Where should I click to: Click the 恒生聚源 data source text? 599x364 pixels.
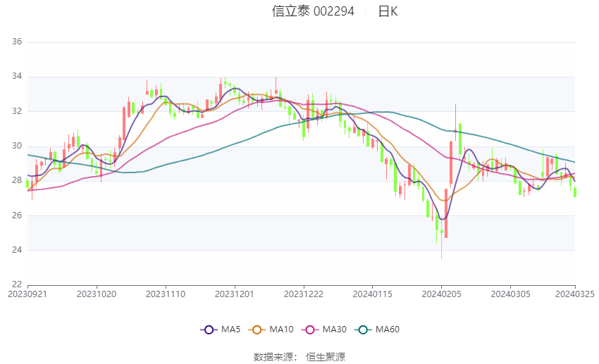[326, 357]
